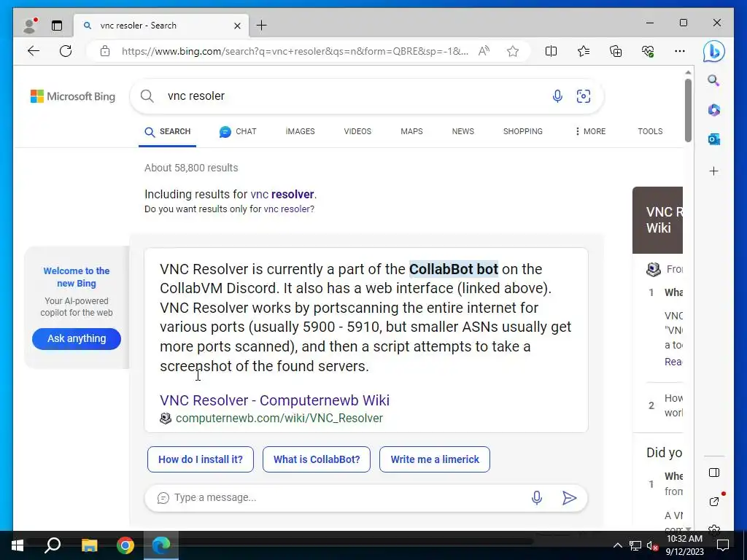Open sidebar search icon
Image resolution: width=747 pixels, height=560 pixels.
(713, 80)
